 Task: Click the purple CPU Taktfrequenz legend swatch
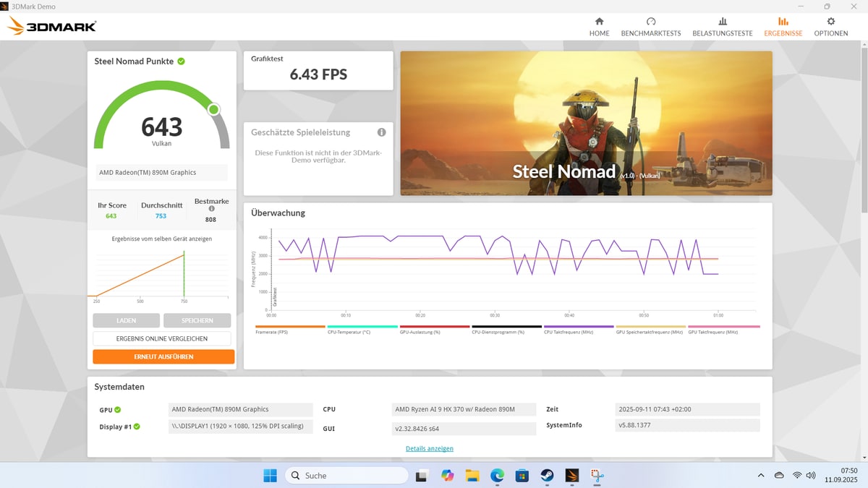point(579,327)
